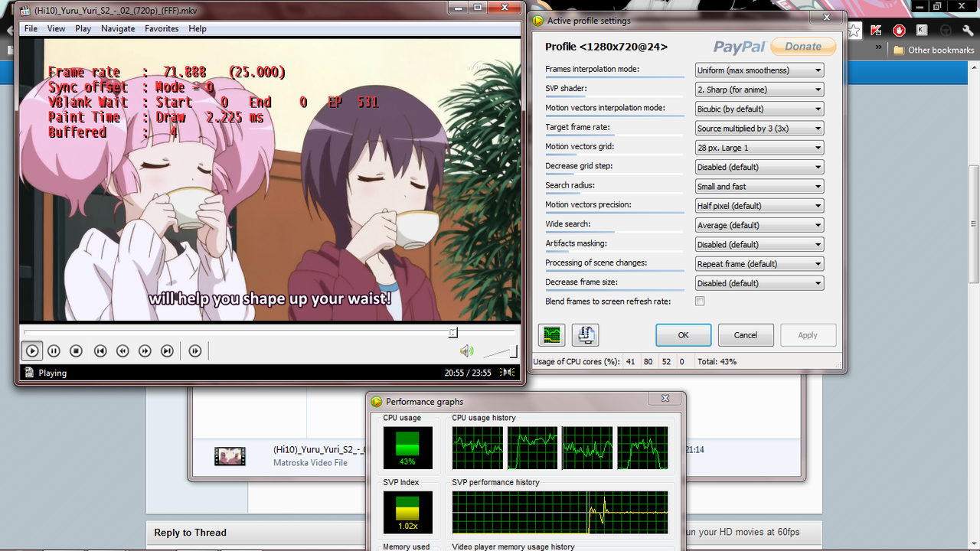Open the Search radius dropdown
This screenshot has width=980, height=551.
[x=759, y=186]
